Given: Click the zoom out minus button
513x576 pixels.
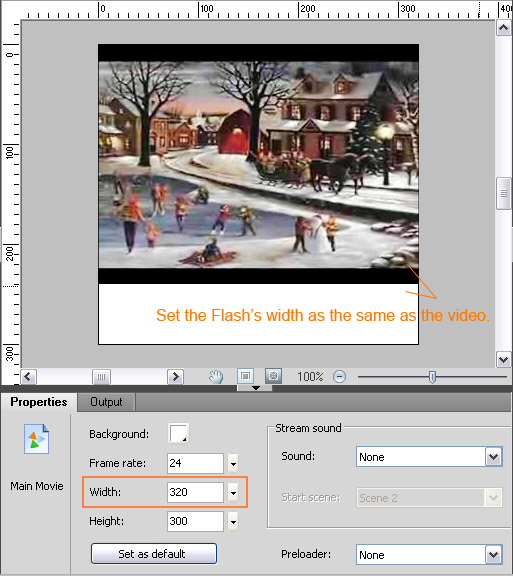Looking at the screenshot, I should (x=340, y=377).
